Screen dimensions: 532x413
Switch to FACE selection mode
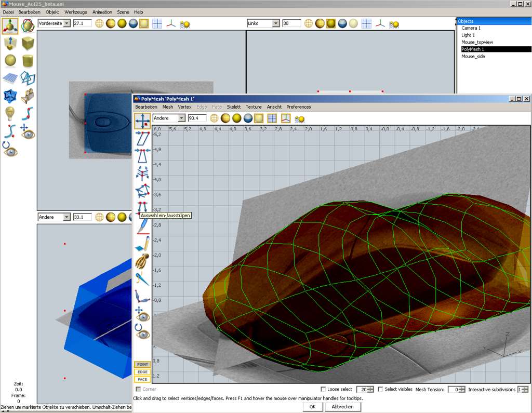[142, 379]
